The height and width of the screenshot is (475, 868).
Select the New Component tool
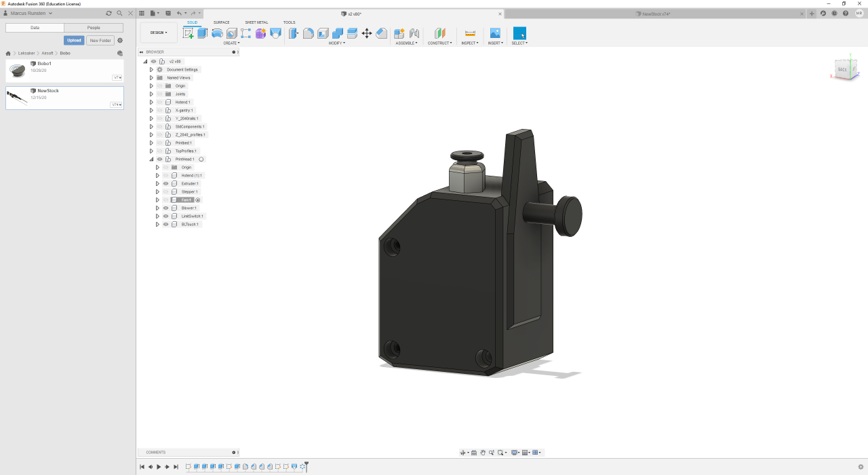[x=399, y=33]
